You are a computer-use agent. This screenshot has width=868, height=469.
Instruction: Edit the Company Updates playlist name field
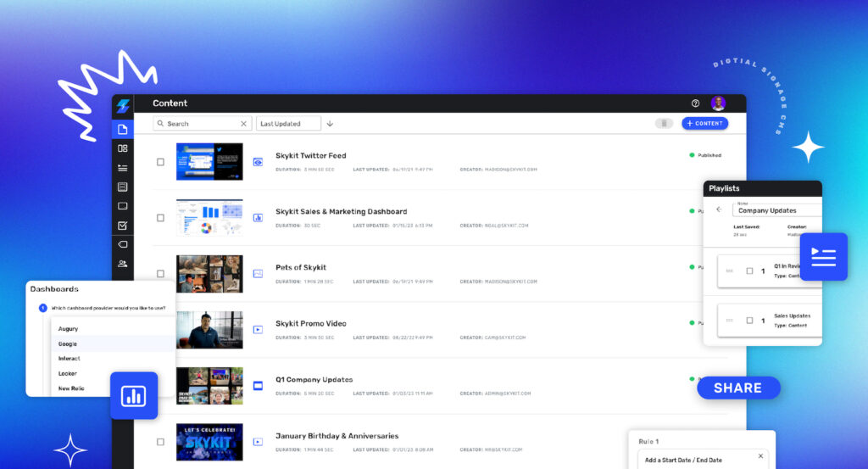click(x=776, y=210)
